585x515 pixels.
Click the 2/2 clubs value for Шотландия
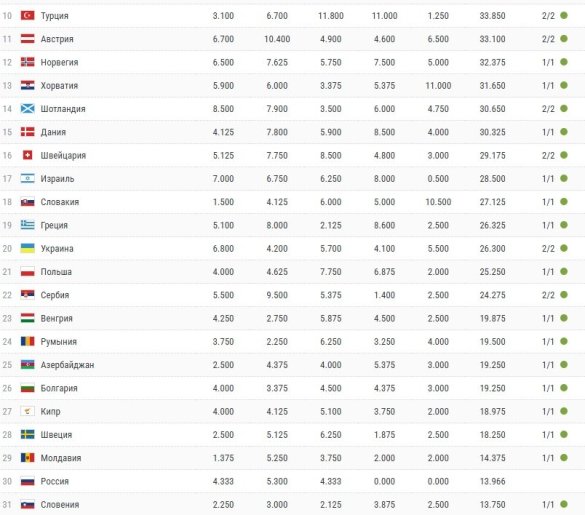click(x=548, y=109)
